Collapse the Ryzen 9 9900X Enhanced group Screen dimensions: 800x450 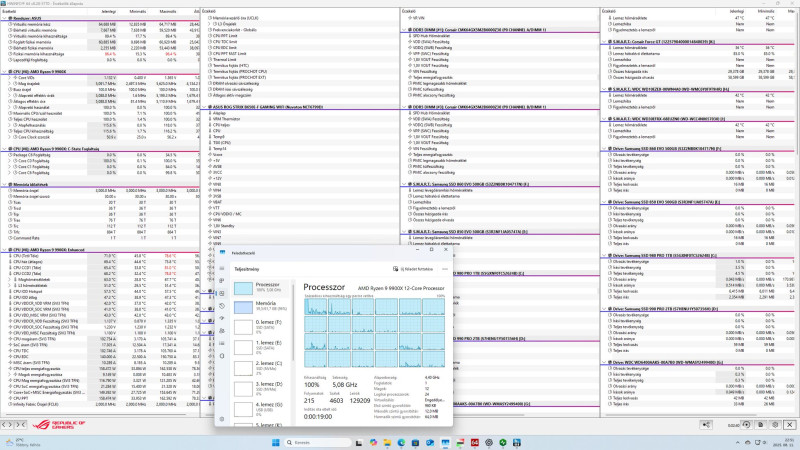[x=4, y=250]
